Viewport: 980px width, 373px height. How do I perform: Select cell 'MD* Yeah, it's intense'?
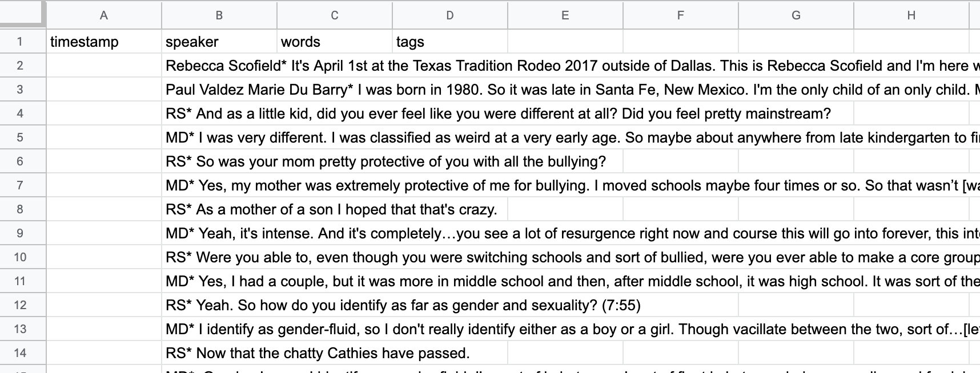(219, 233)
